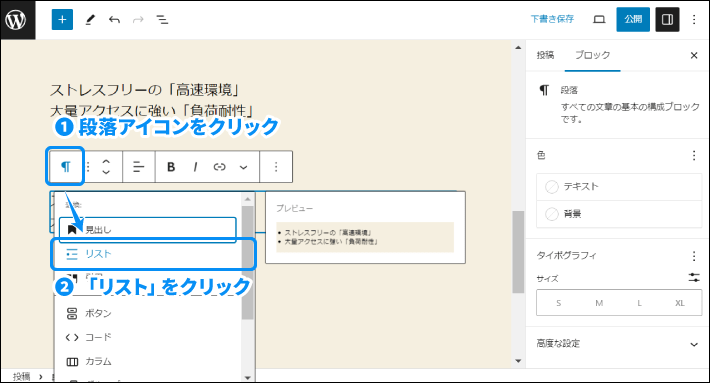Image resolution: width=710 pixels, height=383 pixels.
Task: Select the pencil tools icon
Action: click(90, 19)
